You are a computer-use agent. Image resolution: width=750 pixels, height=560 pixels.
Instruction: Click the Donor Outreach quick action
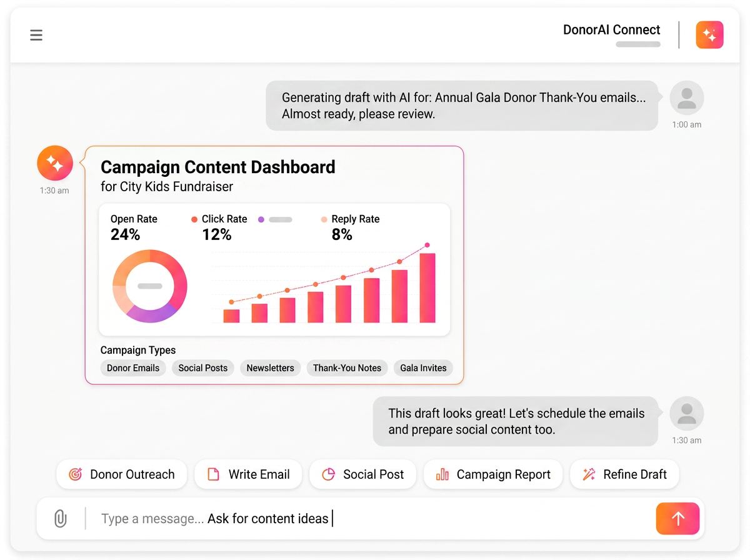[x=122, y=474]
